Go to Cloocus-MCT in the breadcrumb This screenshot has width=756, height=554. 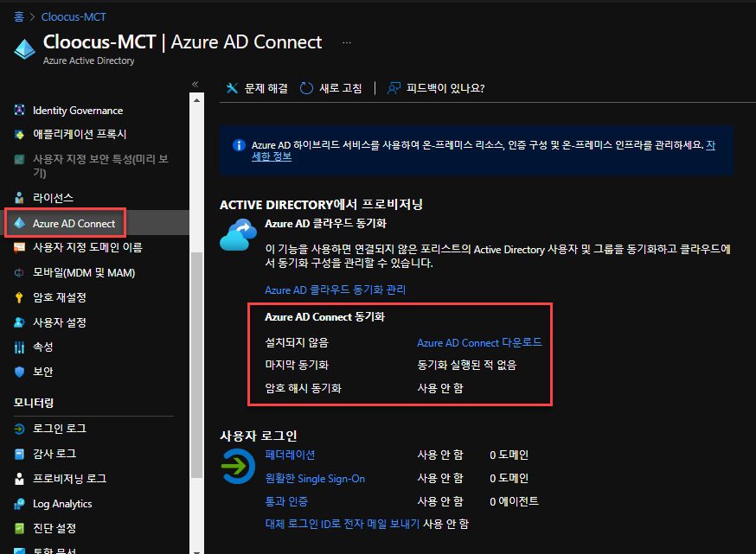click(74, 17)
